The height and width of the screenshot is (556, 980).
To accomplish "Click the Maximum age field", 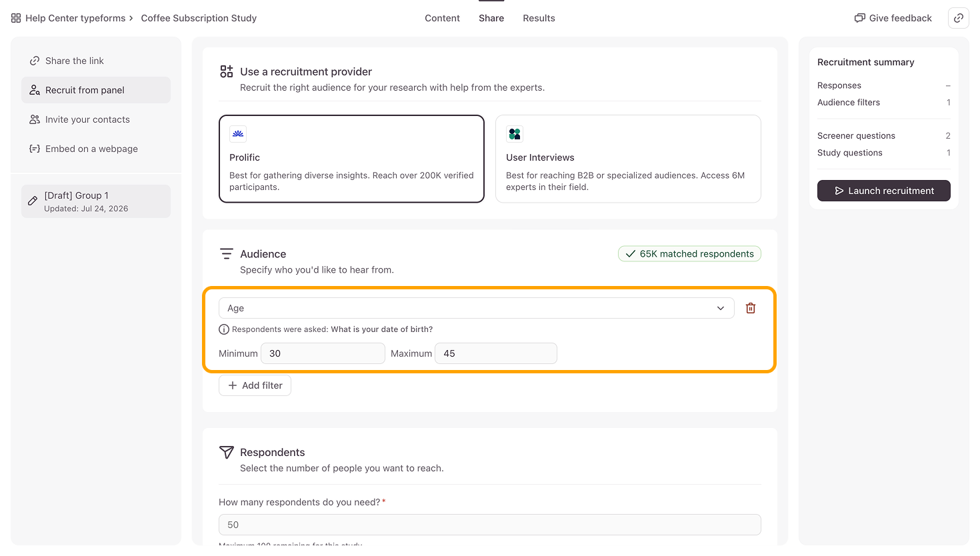I will 496,353.
